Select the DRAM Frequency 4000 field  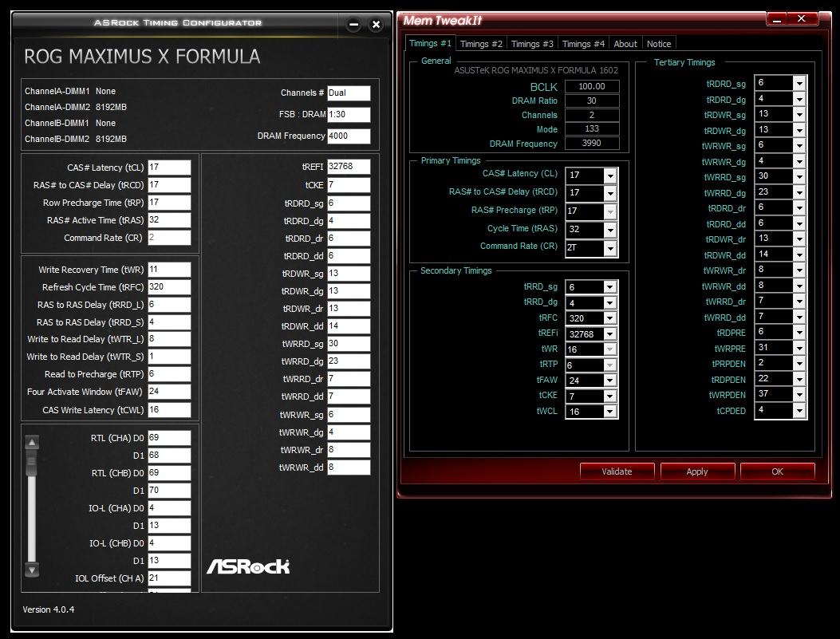pos(349,136)
